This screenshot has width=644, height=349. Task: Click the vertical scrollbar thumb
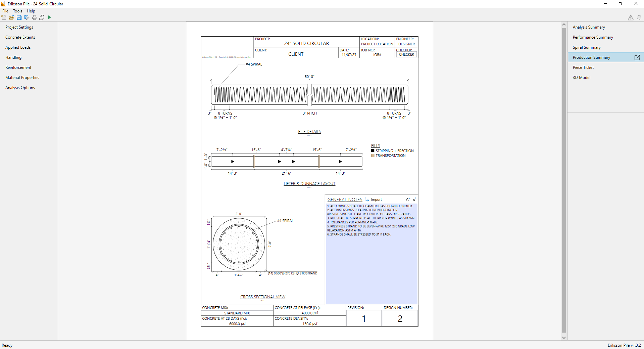point(564,180)
